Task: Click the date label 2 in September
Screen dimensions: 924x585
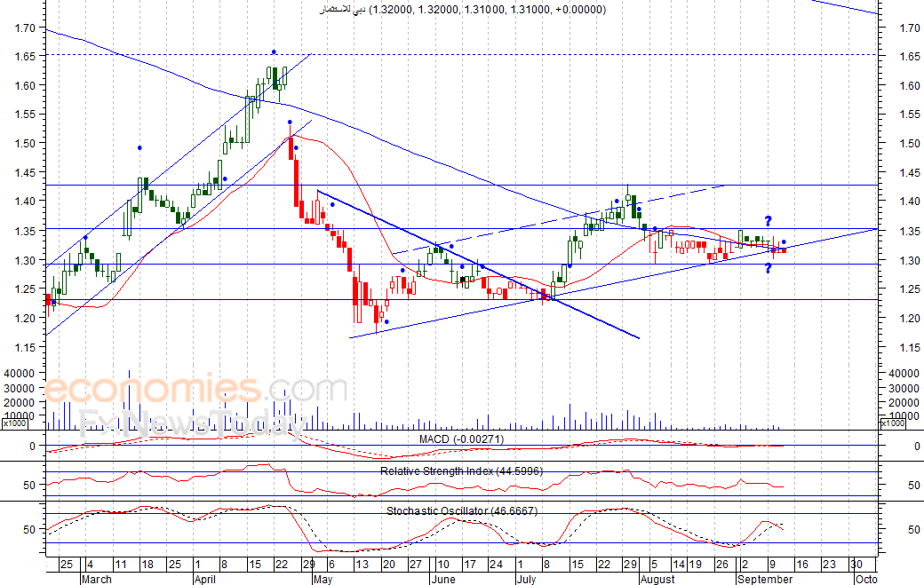Action: pos(745,565)
